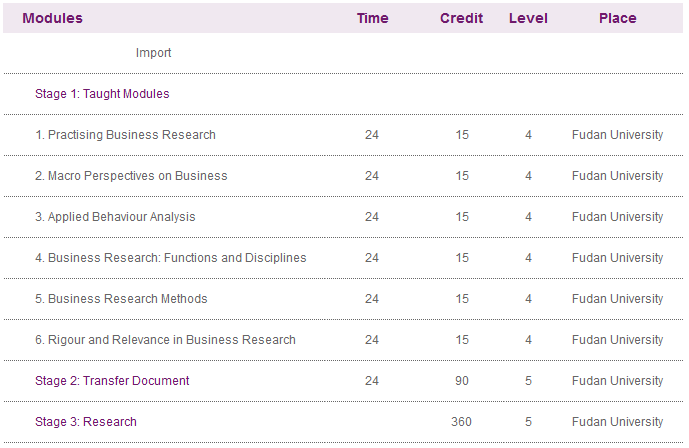
Task: Click the 90 credit value
Action: tap(462, 381)
